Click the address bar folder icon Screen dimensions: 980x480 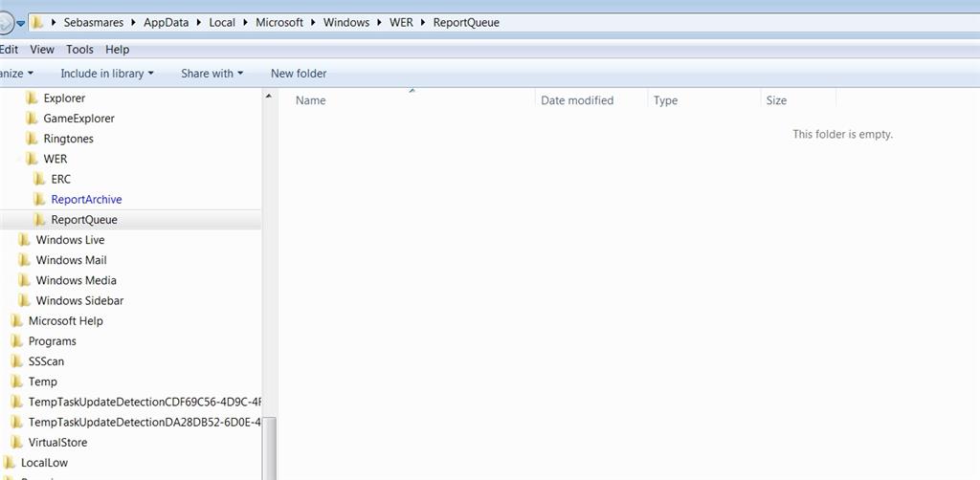point(38,23)
